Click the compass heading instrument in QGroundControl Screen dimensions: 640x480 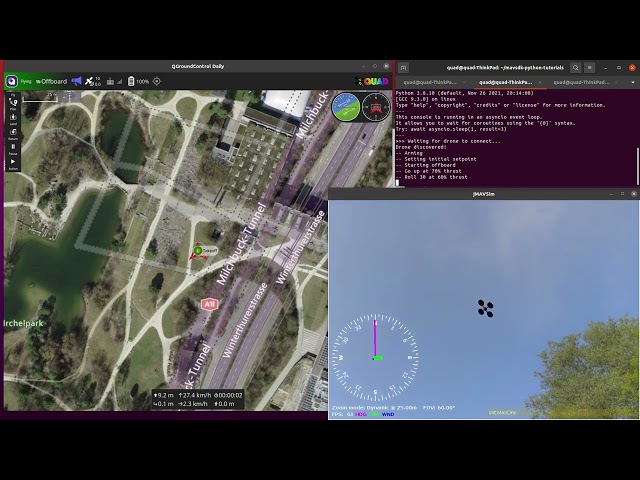(376, 107)
